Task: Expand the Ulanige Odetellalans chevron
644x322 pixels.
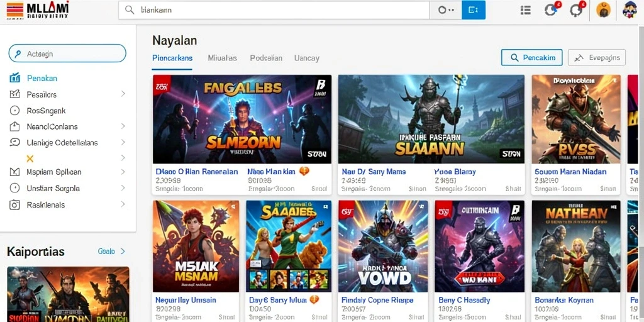Action: tap(123, 142)
